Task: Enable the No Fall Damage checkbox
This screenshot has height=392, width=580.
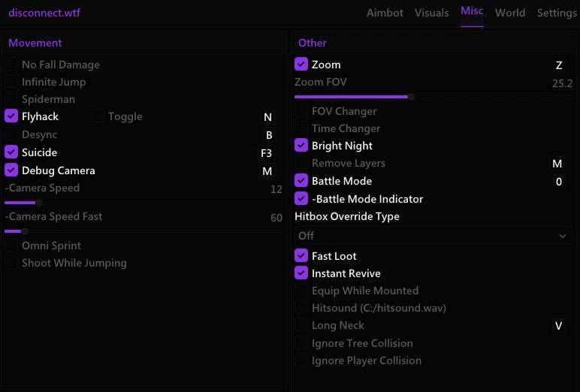Action: point(11,64)
